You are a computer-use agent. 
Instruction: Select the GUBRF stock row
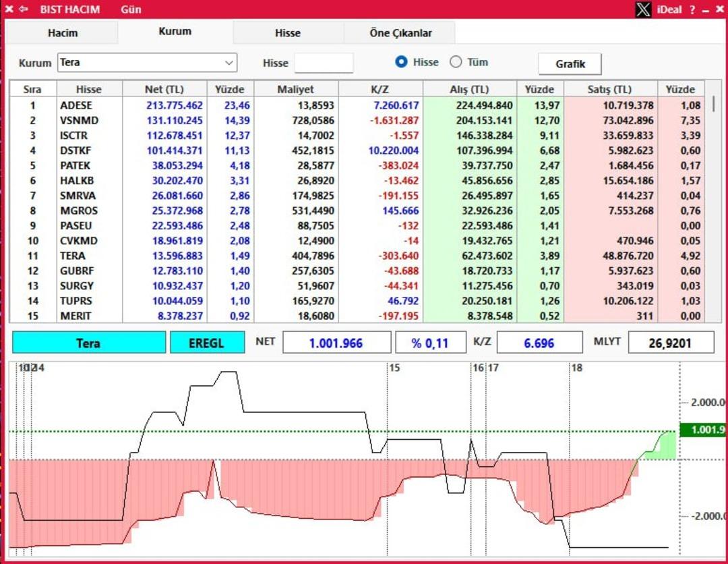click(357, 271)
